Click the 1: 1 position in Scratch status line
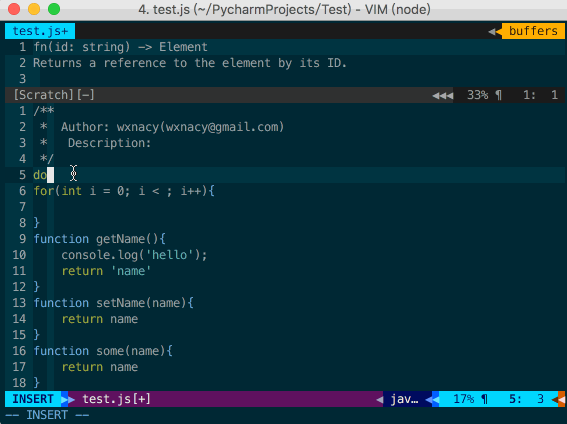Viewport: 567px width, 424px height. [540, 95]
